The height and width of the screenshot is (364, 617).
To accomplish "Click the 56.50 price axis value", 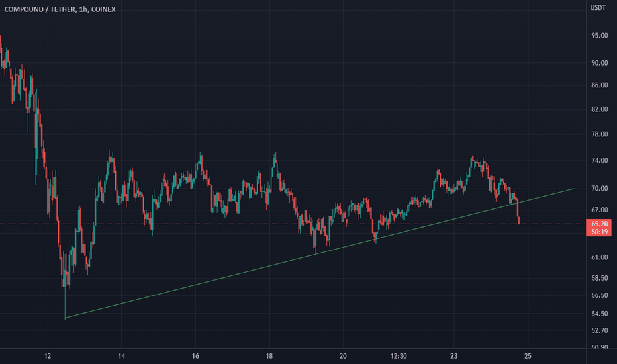I will (x=599, y=295).
